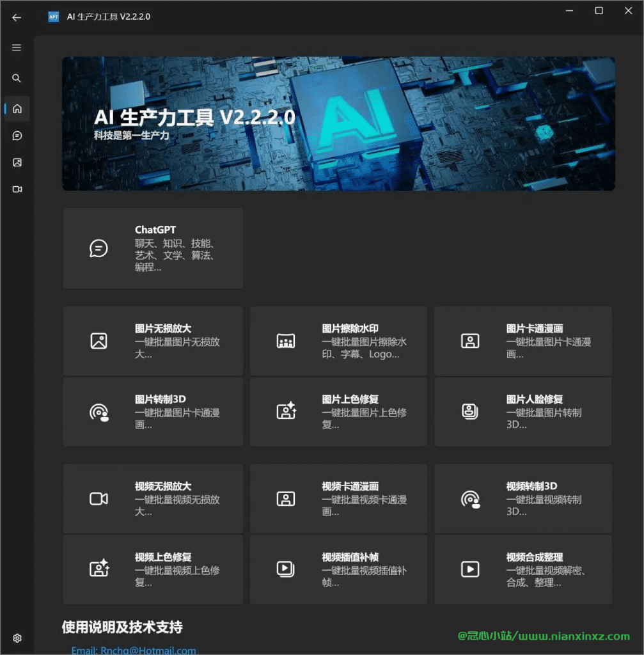Viewport: 644px width, 655px height.
Task: Open 视频上色修复 tool title
Action: coord(163,557)
